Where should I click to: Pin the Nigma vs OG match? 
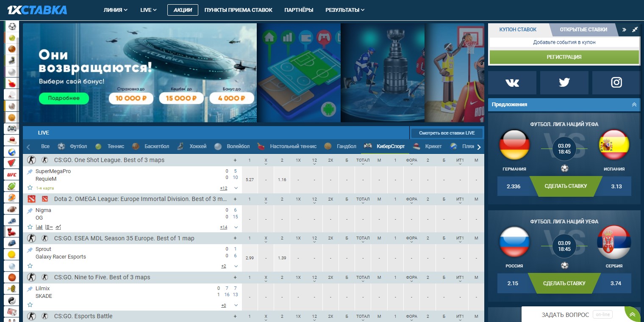(30, 210)
